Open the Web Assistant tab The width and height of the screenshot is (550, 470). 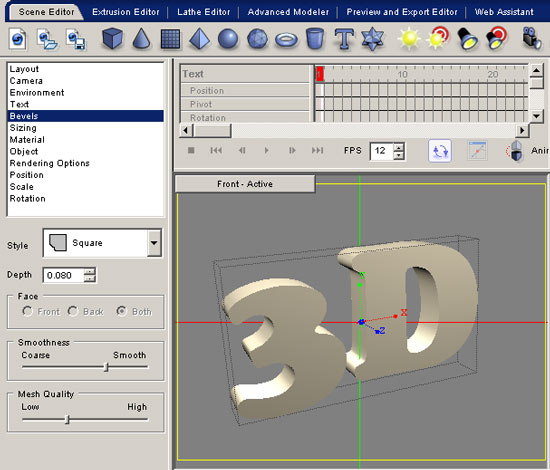point(504,12)
